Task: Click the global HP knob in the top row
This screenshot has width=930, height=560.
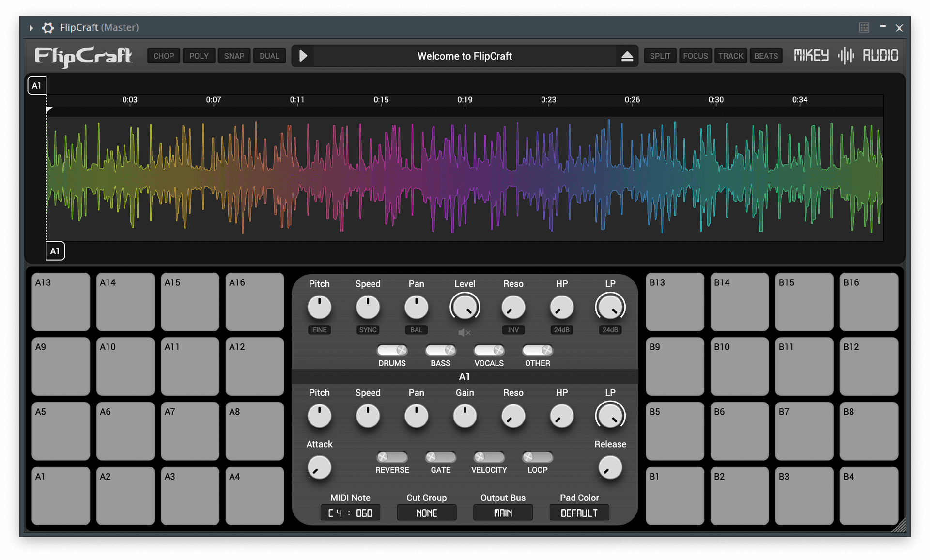Action: point(562,307)
